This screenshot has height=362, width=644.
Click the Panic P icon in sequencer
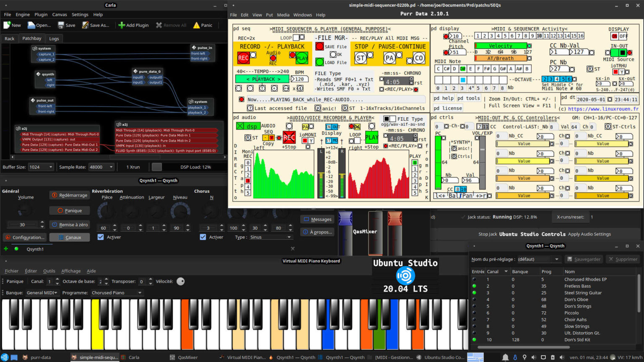(318, 108)
